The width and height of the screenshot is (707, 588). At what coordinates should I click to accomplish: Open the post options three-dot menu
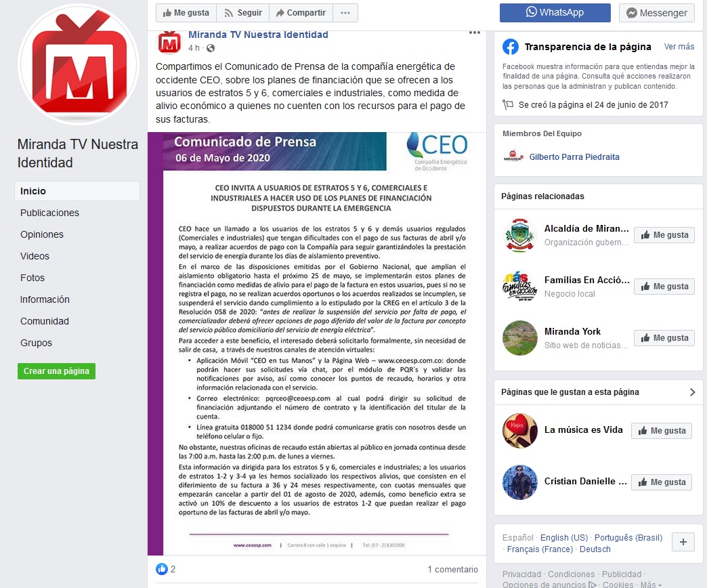click(x=474, y=33)
